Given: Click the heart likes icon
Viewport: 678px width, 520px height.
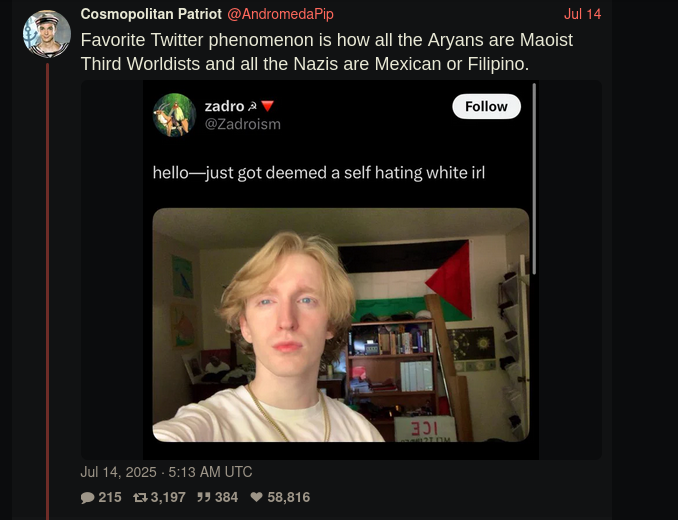Looking at the screenshot, I should click(x=256, y=497).
